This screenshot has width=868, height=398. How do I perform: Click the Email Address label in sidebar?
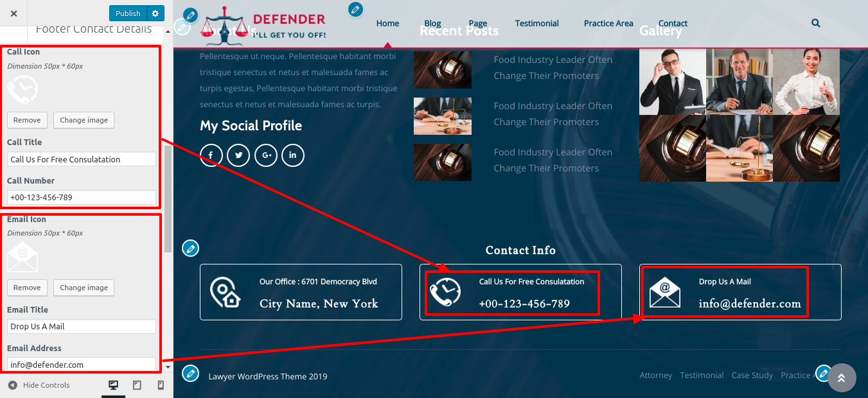click(x=34, y=348)
